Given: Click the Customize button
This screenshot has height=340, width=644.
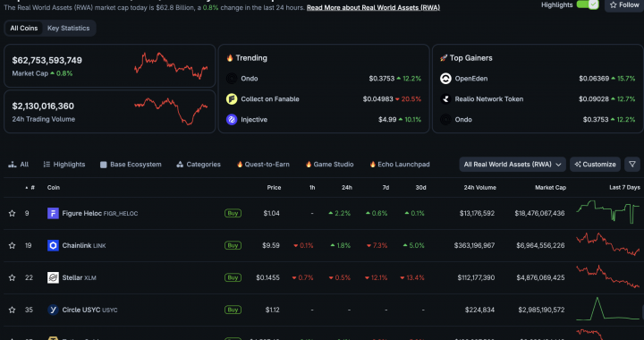Looking at the screenshot, I should [x=595, y=165].
